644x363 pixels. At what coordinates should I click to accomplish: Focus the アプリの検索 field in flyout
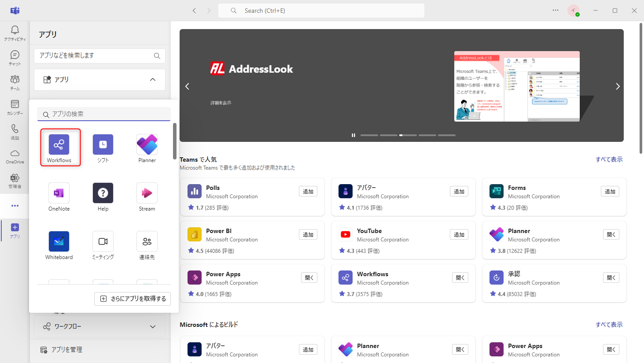click(x=104, y=114)
